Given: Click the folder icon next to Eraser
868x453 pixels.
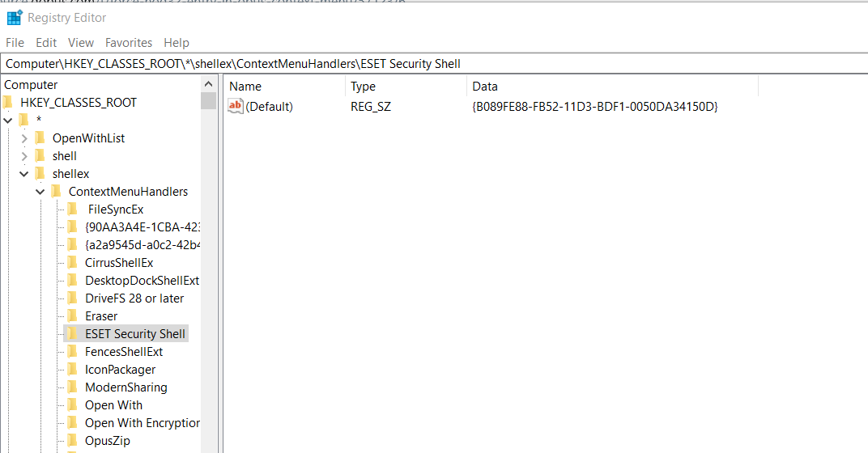Looking at the screenshot, I should [x=73, y=316].
